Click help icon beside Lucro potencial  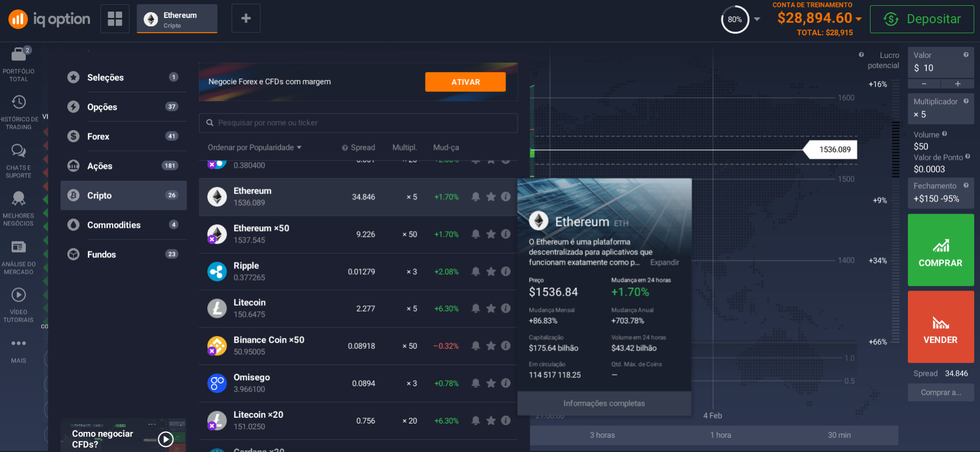(x=861, y=55)
